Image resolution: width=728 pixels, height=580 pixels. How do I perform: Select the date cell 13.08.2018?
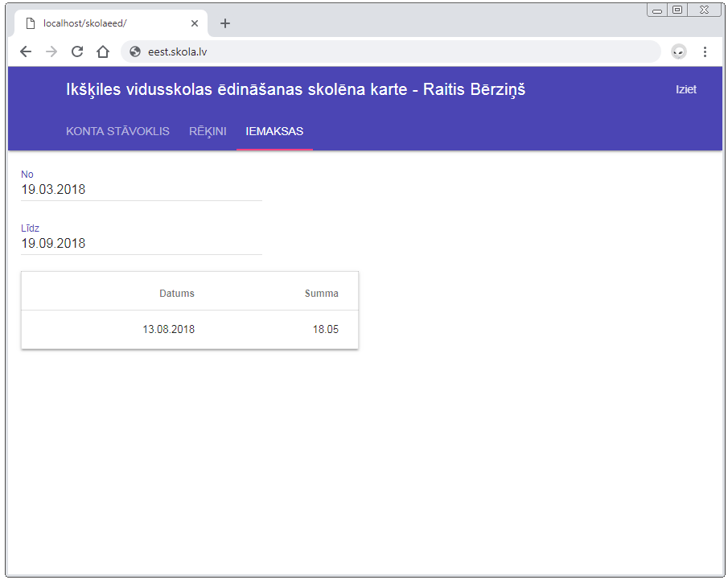click(169, 329)
